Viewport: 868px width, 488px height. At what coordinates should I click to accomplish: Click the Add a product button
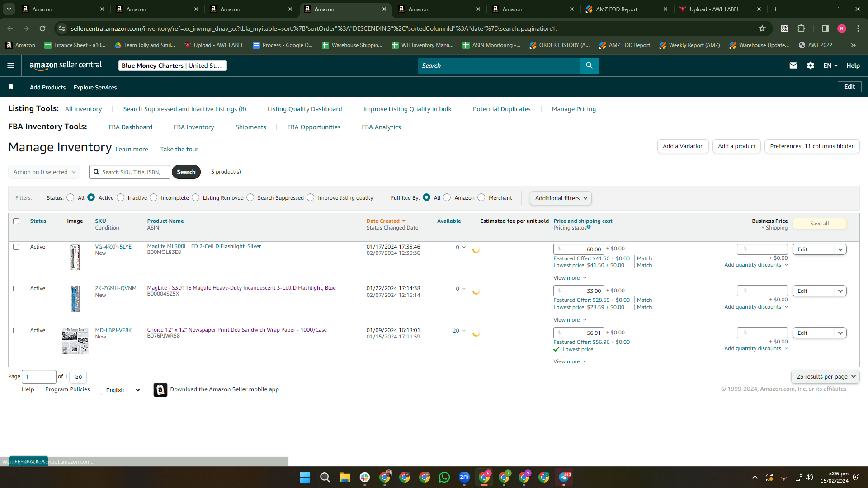pos(736,146)
